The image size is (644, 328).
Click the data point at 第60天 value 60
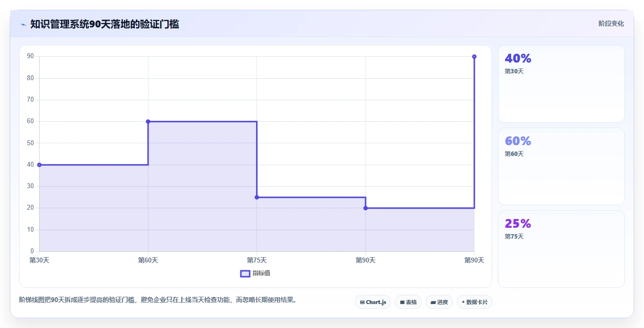[x=148, y=121]
